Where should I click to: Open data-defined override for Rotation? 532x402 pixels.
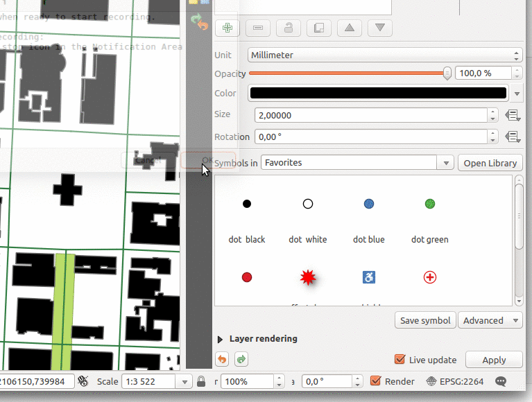[513, 137]
